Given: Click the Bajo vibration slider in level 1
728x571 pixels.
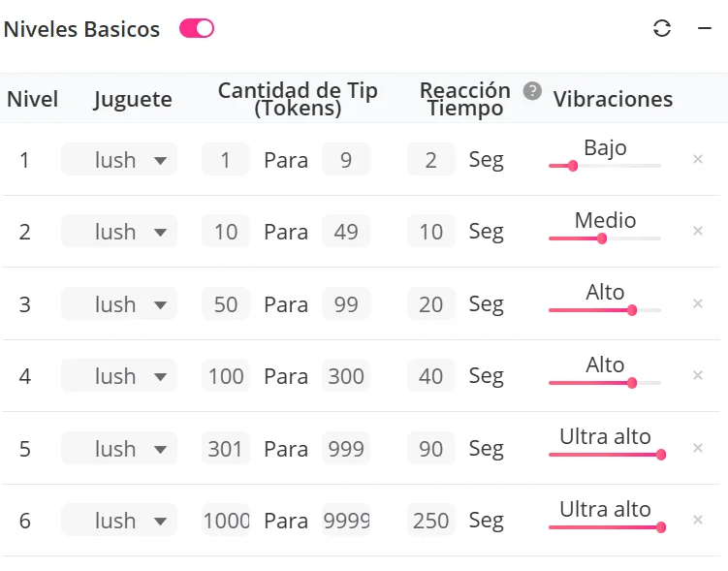Looking at the screenshot, I should [572, 166].
